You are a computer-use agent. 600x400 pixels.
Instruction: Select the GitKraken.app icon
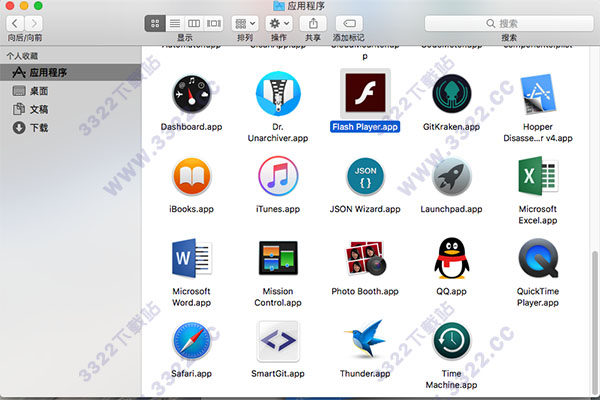tap(452, 93)
